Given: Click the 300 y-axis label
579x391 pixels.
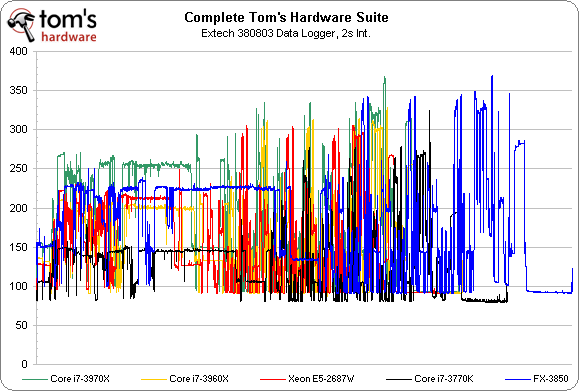Looking at the screenshot, I should [19, 130].
